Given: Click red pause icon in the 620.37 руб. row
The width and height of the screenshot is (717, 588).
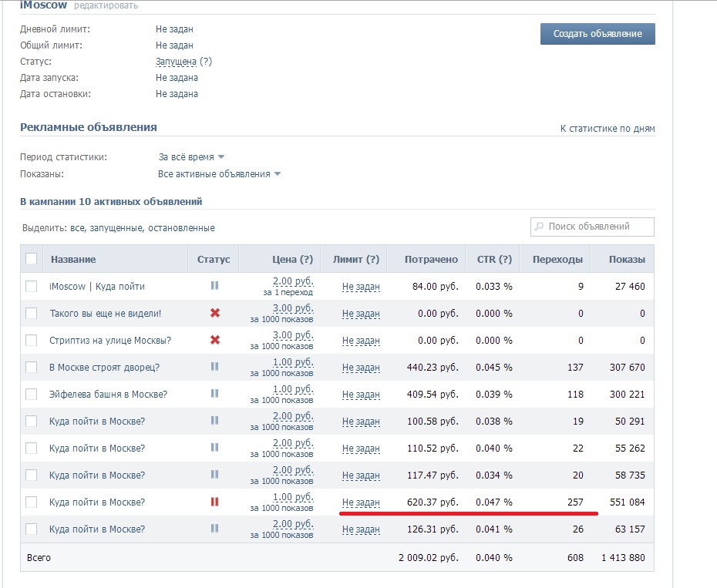Looking at the screenshot, I should (214, 502).
